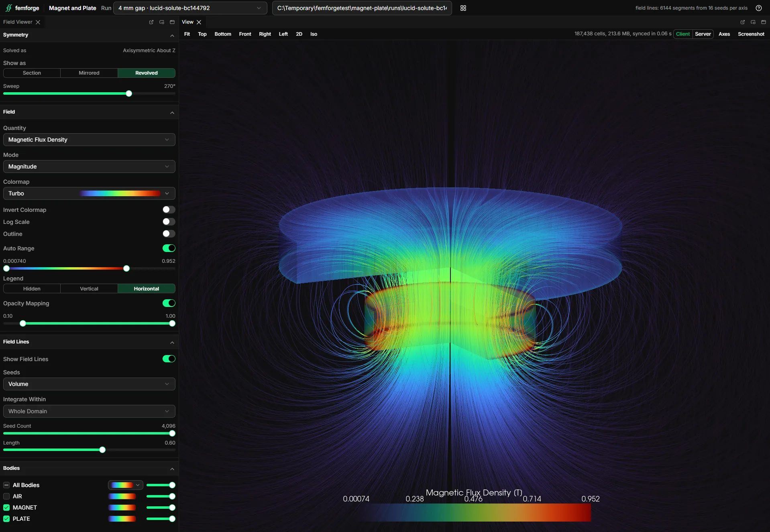Switch rendering to Server
The width and height of the screenshot is (770, 532).
point(703,34)
